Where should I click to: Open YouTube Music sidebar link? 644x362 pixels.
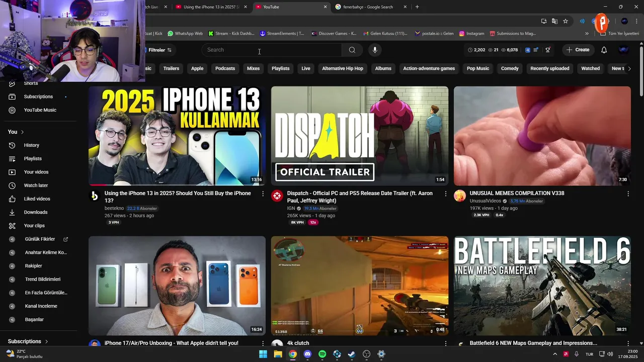click(x=41, y=110)
